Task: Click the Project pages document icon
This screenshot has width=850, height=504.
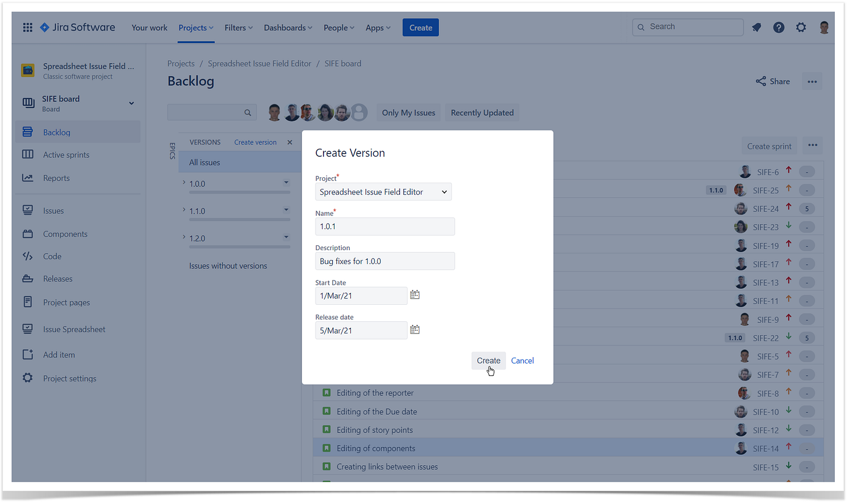Action: coord(27,302)
